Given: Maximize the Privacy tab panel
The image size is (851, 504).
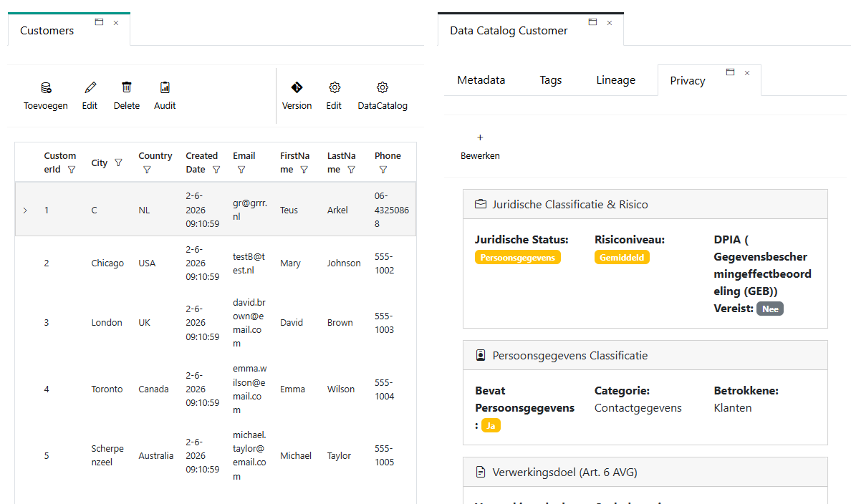Looking at the screenshot, I should coord(731,72).
